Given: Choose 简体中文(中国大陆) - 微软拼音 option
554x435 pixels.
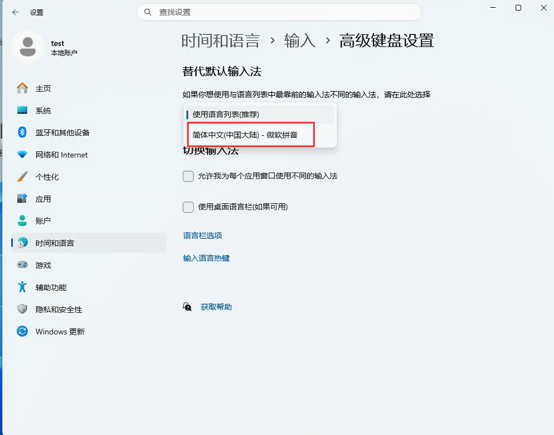Looking at the screenshot, I should (260, 135).
